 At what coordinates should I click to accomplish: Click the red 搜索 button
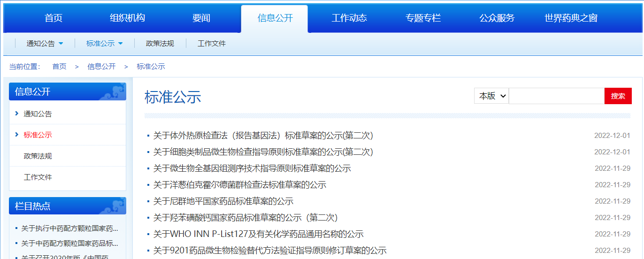(x=618, y=96)
